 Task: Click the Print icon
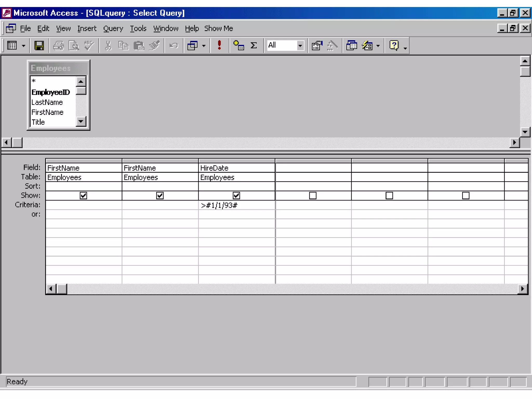58,46
